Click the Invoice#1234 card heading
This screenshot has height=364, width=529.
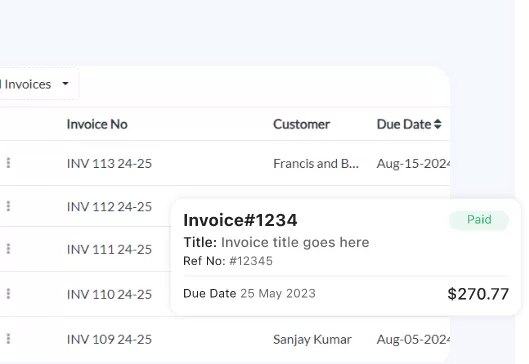tap(240, 220)
